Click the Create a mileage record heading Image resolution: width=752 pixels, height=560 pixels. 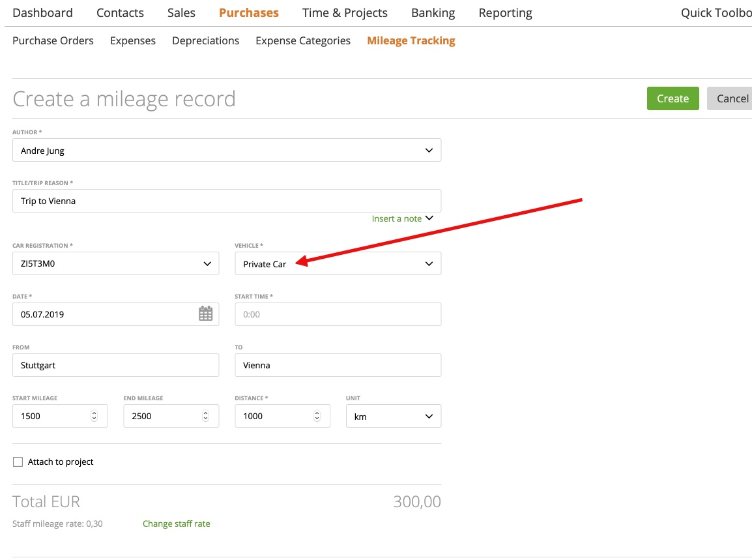point(124,99)
